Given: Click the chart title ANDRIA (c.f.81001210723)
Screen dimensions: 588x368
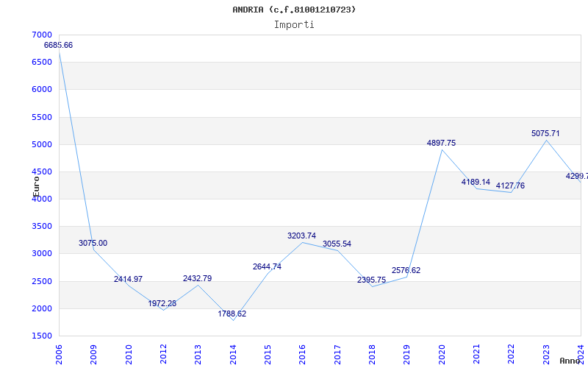Looking at the screenshot, I should [294, 10].
